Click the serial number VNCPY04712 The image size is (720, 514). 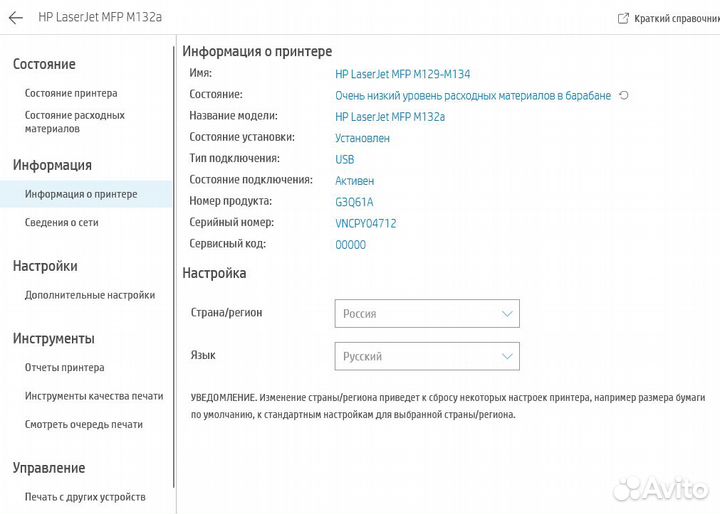point(366,224)
